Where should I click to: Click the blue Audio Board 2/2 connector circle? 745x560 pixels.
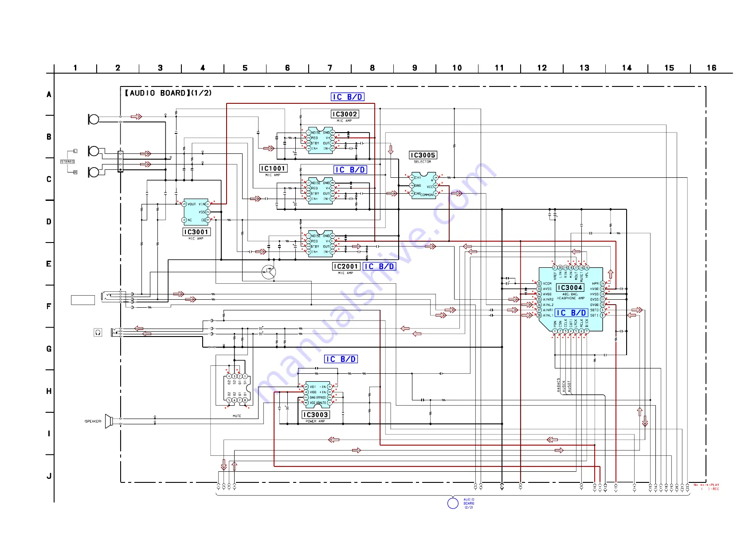click(453, 503)
